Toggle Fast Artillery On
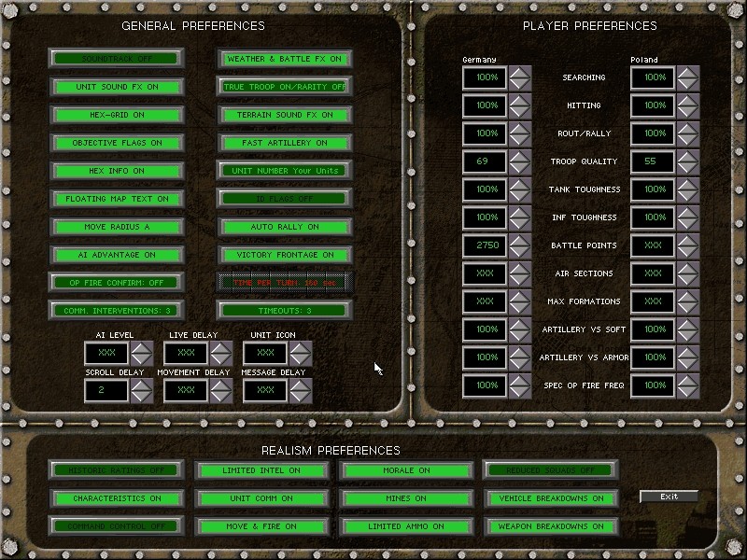 pyautogui.click(x=285, y=143)
